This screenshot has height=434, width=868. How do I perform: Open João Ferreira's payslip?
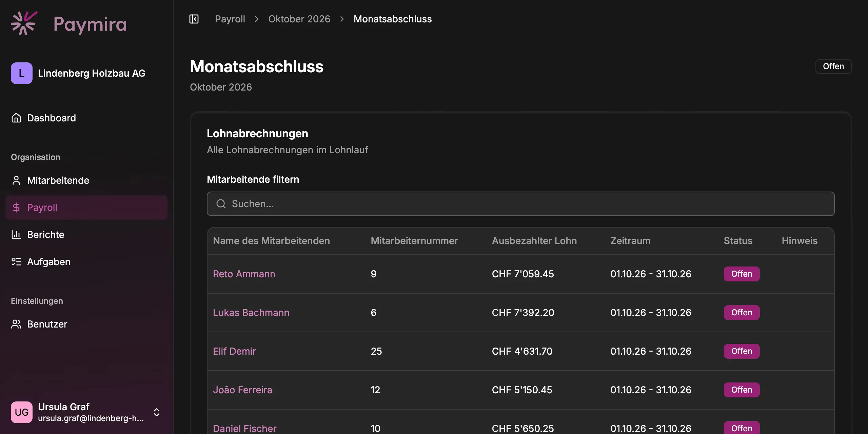coord(242,390)
